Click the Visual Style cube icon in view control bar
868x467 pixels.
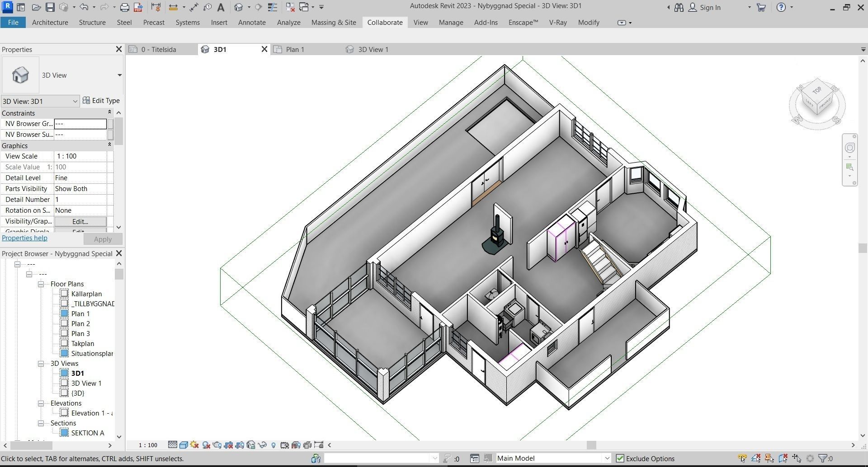coord(184,445)
